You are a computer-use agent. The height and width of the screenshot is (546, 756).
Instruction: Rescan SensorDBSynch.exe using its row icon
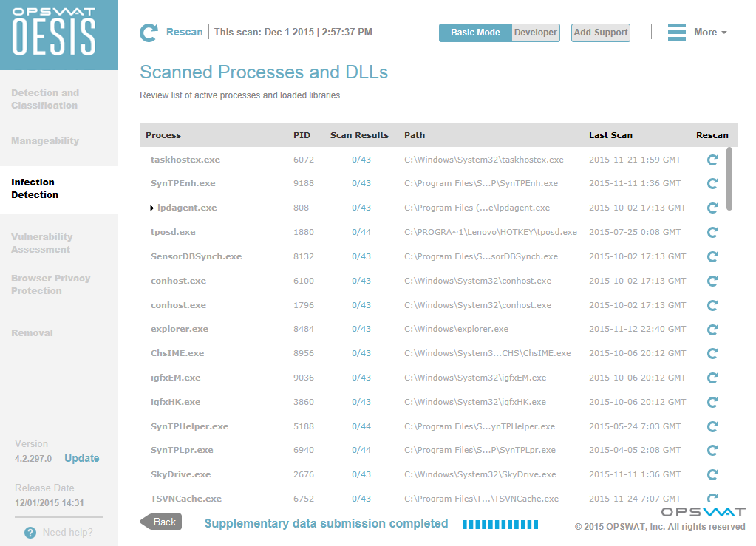[712, 257]
